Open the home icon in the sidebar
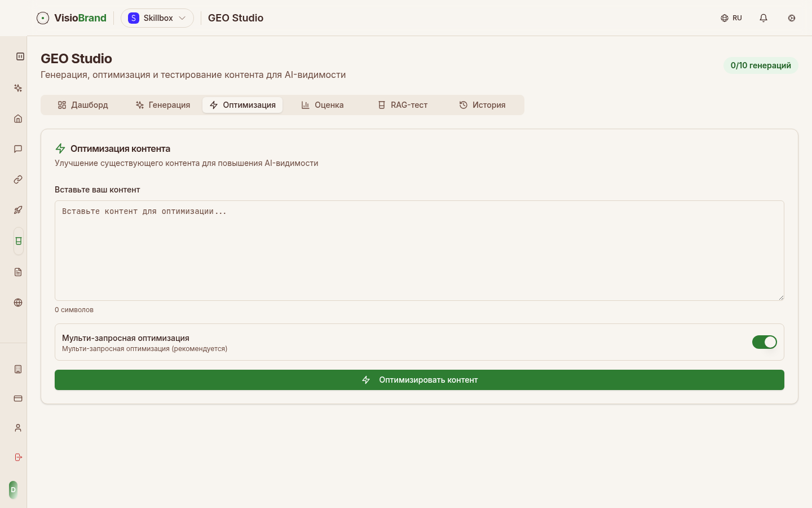Screen dimensions: 812x508 18,119
